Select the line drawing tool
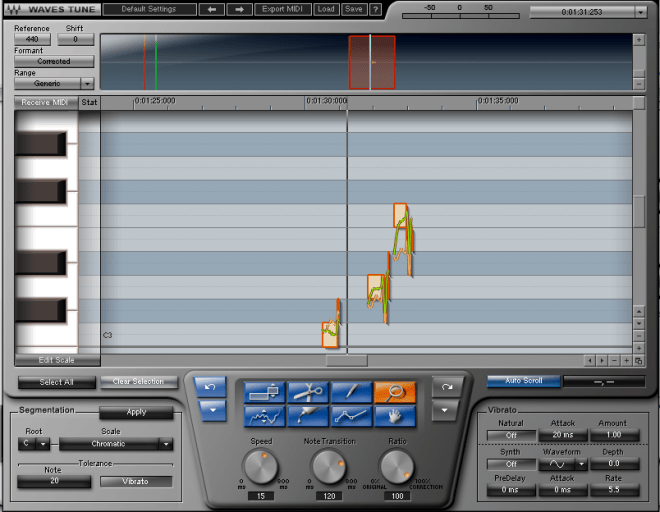Viewport: 660px width, 512px height. [351, 416]
